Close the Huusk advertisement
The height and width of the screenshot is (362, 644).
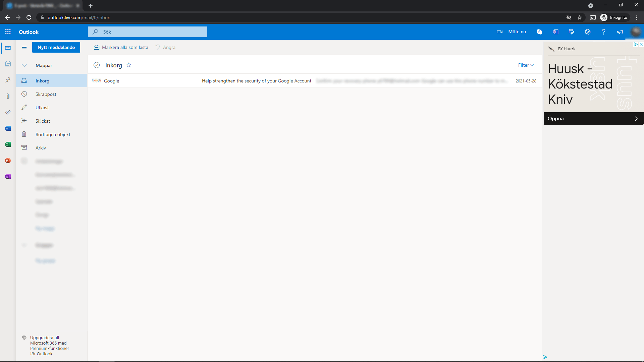point(641,44)
